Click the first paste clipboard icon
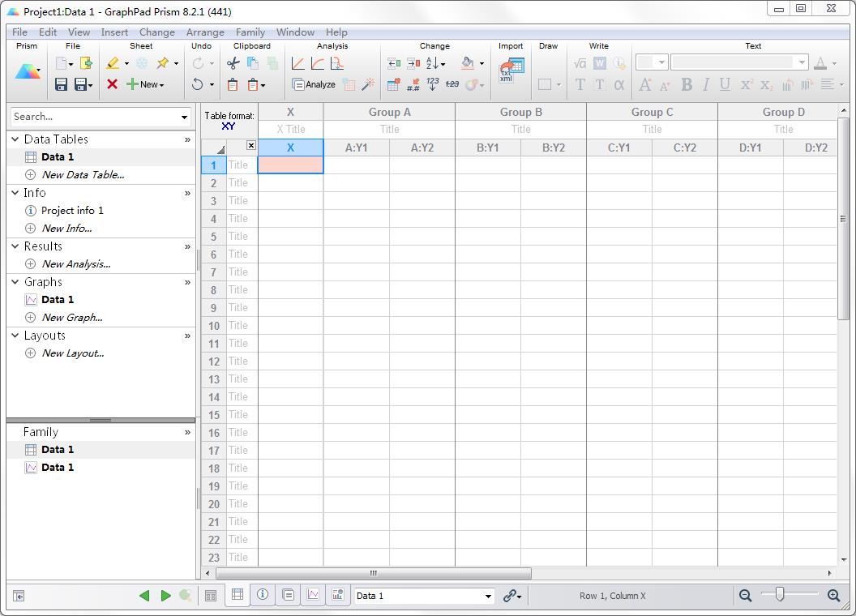The height and width of the screenshot is (616, 856). point(233,84)
